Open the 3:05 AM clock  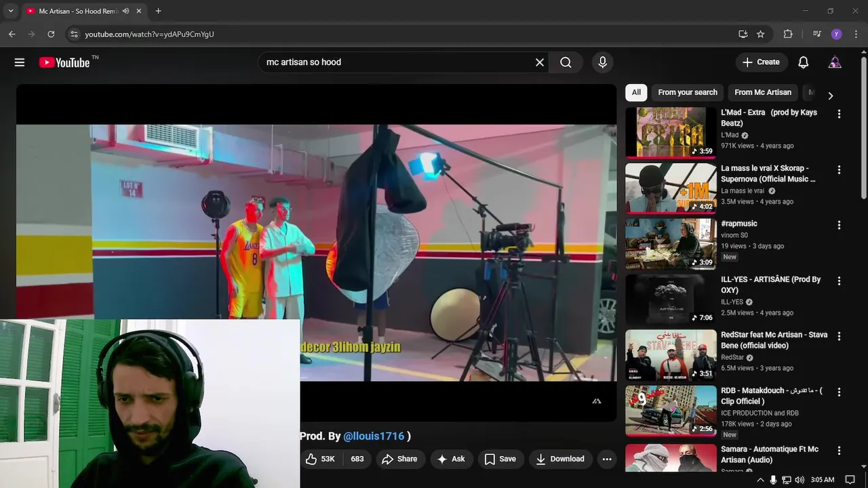coord(823,480)
